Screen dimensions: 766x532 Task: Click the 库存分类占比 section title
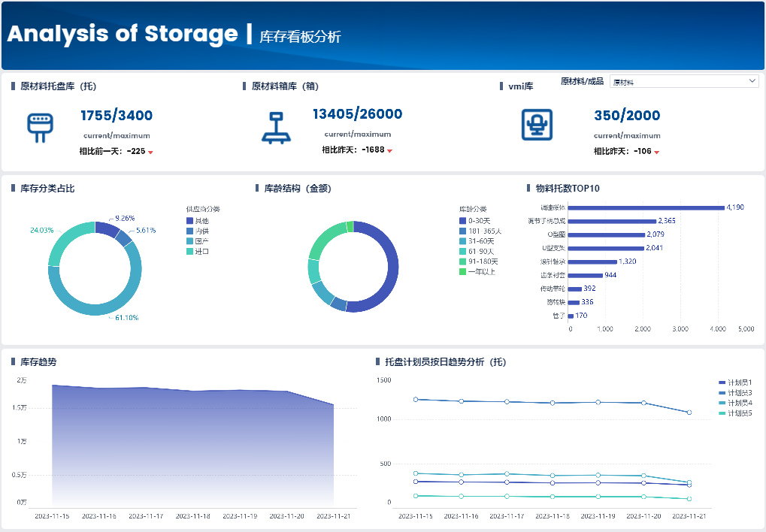(47, 189)
